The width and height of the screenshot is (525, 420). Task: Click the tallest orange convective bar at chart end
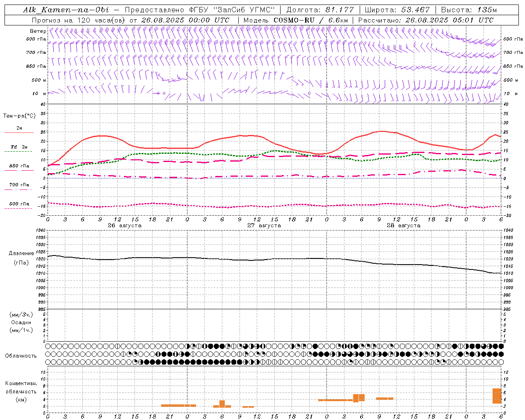(497, 396)
